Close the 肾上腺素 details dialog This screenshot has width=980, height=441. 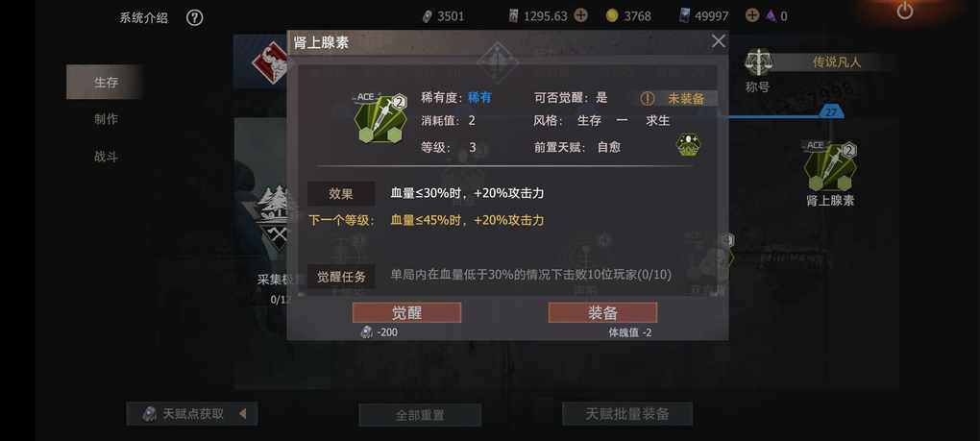tap(718, 41)
